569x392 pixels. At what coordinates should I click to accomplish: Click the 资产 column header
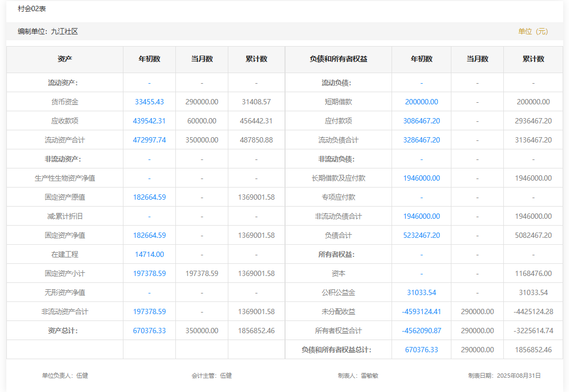pos(65,59)
